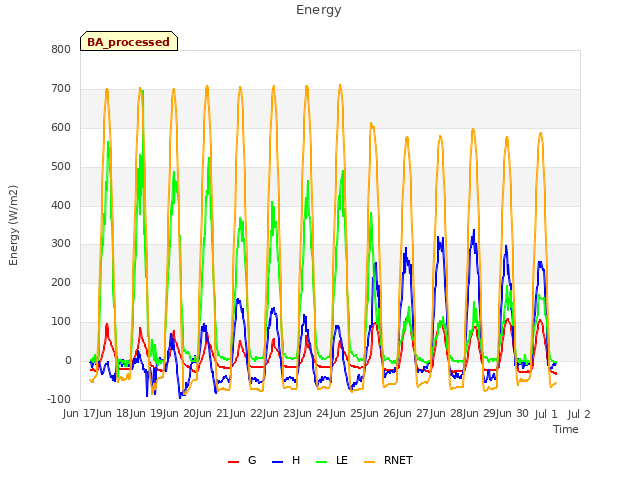Click the blue H peak on Jun 28
The image size is (640, 480).
474,231
